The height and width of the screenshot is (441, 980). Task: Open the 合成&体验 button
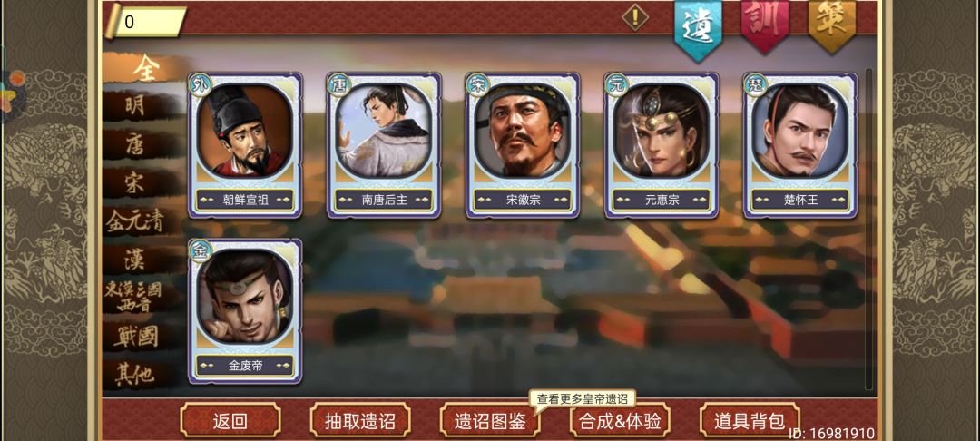tap(620, 420)
